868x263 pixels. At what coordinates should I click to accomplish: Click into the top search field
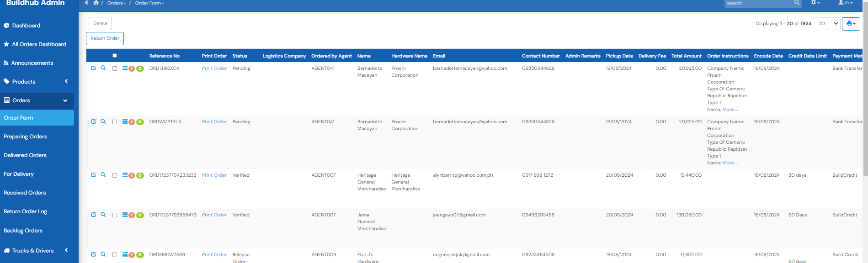coord(759,3)
